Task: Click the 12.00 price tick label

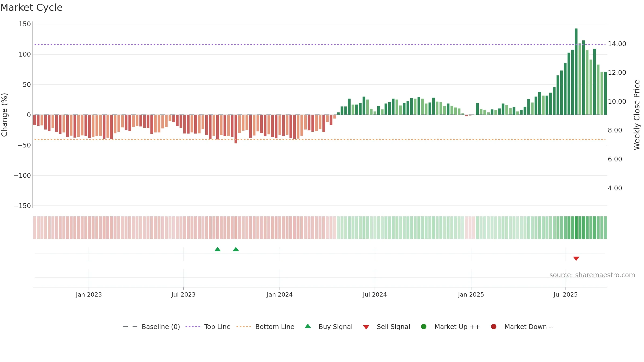Action: 617,73
